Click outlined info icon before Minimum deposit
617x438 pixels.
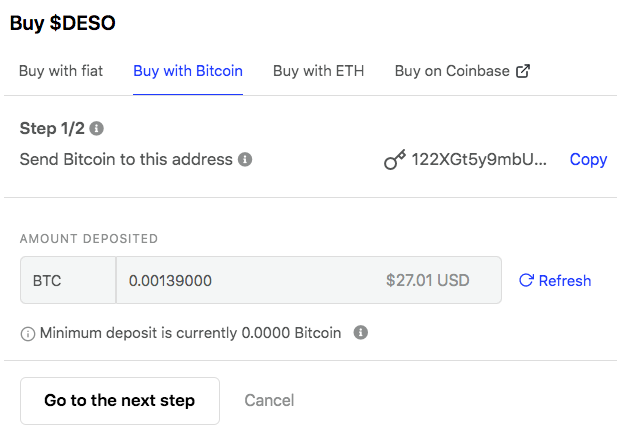pyautogui.click(x=28, y=334)
